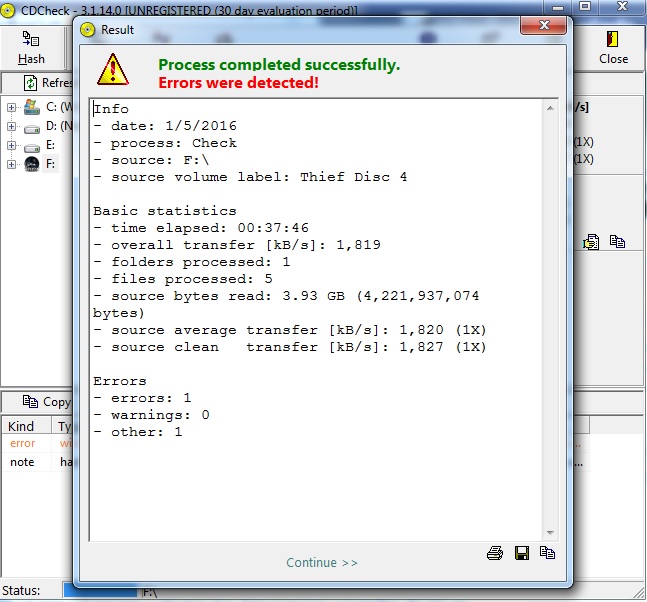The height and width of the screenshot is (602, 647).
Task: Click the Save results floppy icon
Action: click(x=521, y=552)
